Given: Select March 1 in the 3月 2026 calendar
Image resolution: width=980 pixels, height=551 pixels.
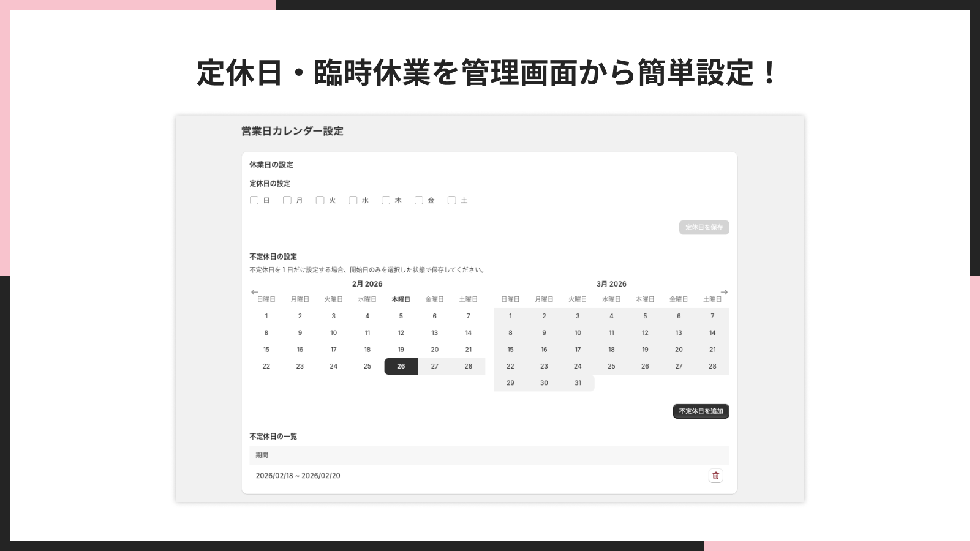Looking at the screenshot, I should tap(510, 316).
